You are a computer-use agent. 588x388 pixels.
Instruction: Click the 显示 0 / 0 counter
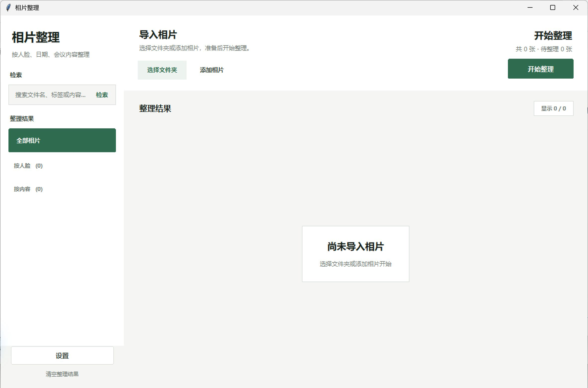553,108
